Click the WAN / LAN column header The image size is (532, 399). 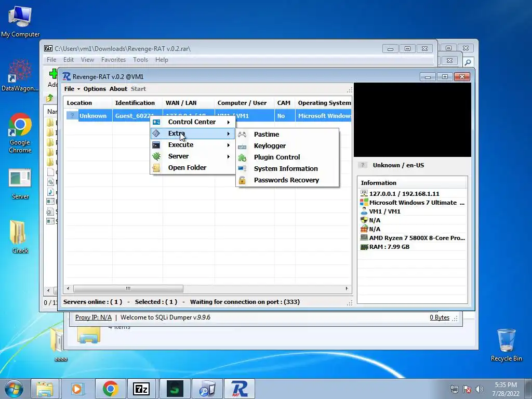tap(188, 103)
